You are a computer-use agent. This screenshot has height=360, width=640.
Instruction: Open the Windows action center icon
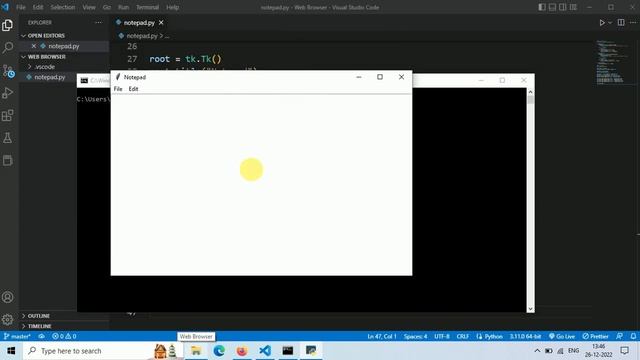[x=624, y=351]
